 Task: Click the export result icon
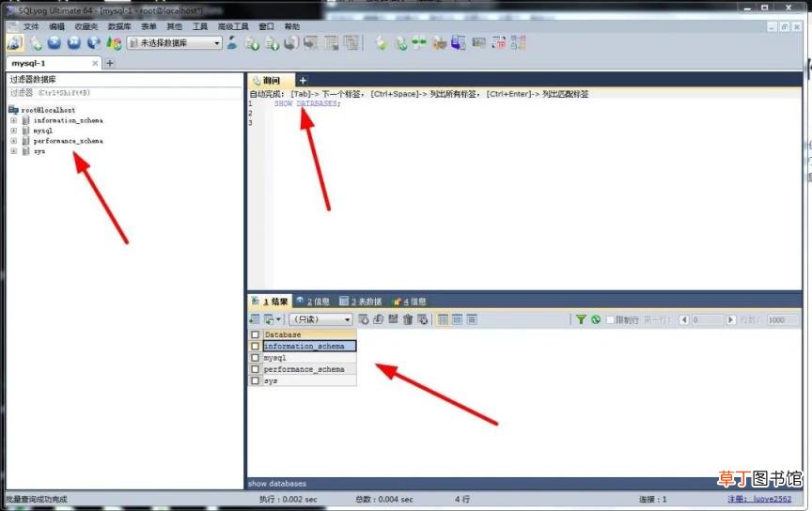[x=255, y=319]
